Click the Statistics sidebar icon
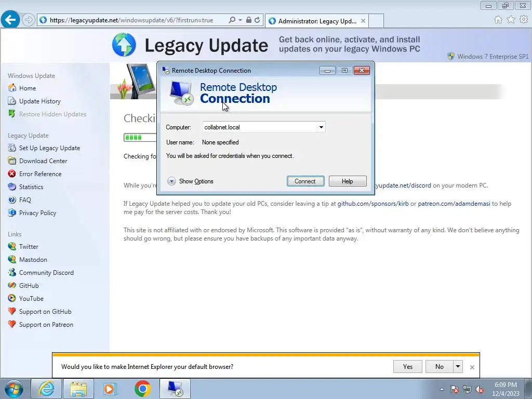The height and width of the screenshot is (399, 532). [x=12, y=187]
